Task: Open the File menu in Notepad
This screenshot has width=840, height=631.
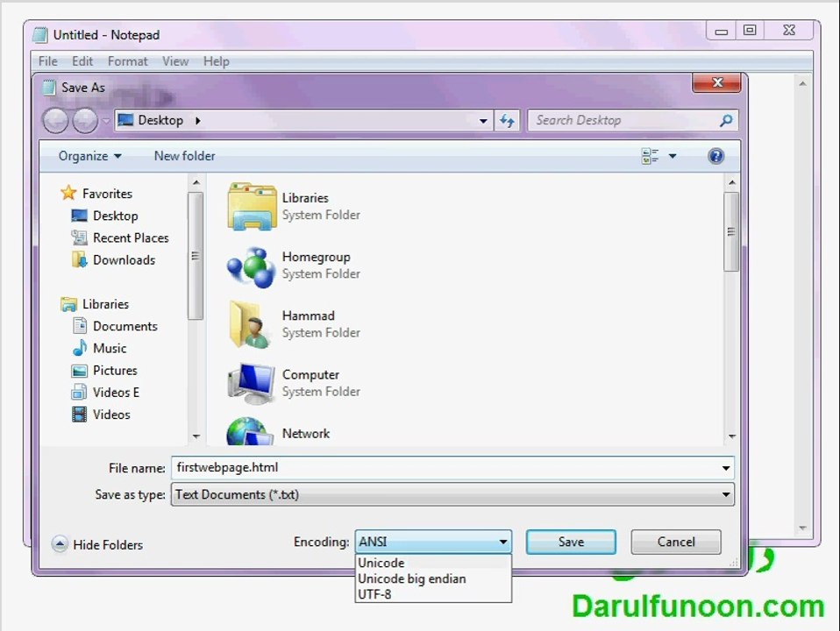Action: tap(47, 61)
